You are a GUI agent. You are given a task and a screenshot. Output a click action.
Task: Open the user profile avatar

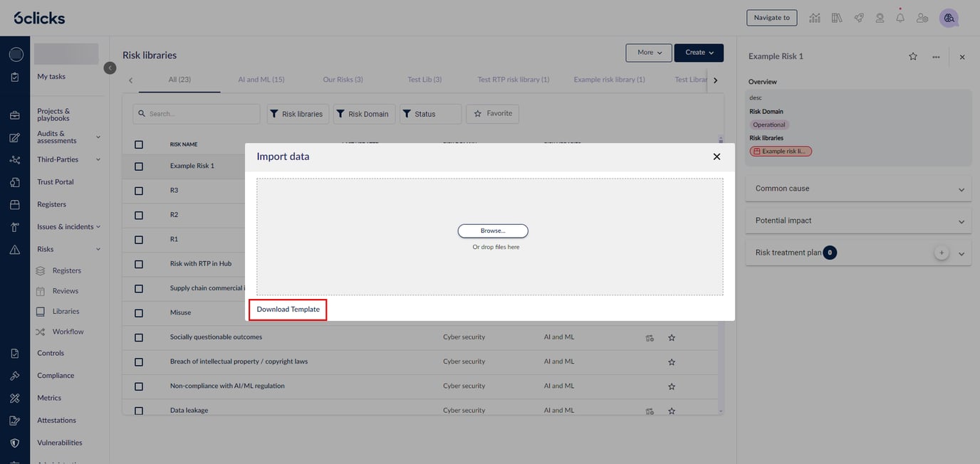click(948, 18)
